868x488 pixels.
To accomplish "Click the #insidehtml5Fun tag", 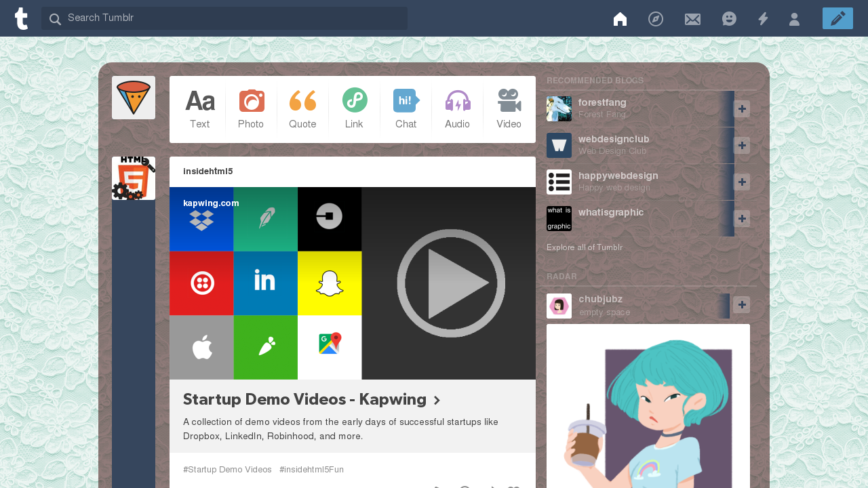I will (x=311, y=469).
